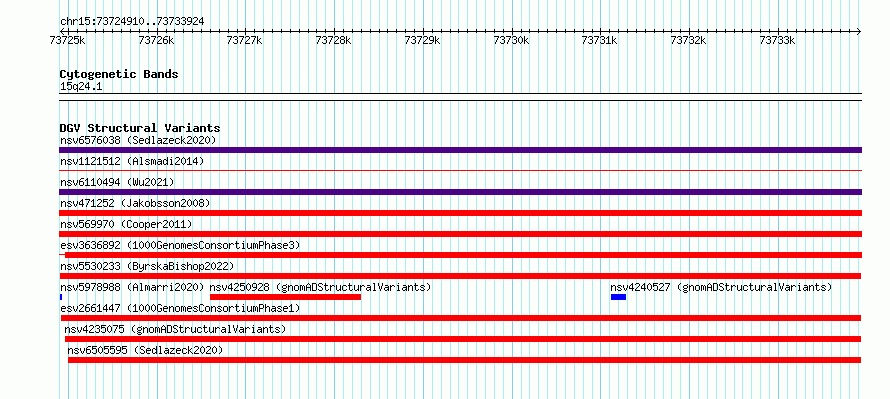Click the chr15:73724910..73733924 region label

(x=132, y=21)
